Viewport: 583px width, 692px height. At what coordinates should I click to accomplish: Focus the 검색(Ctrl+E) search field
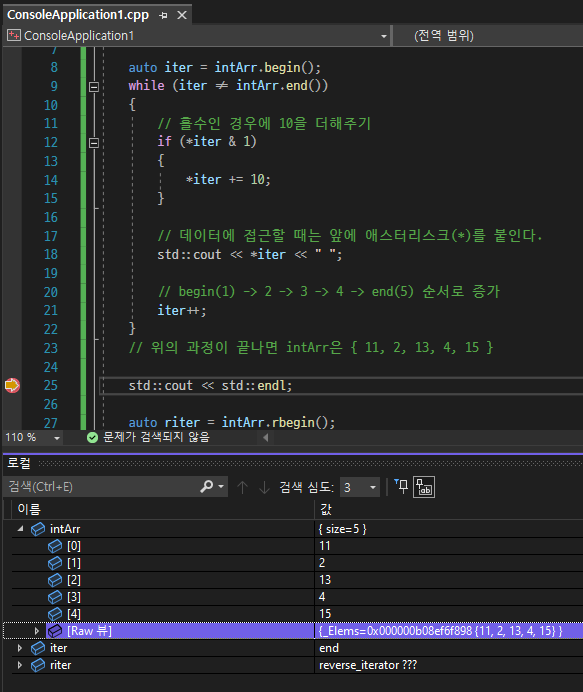(x=102, y=486)
